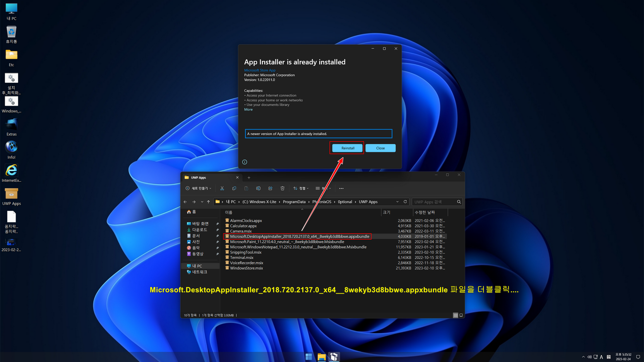Click the InternetEx... desktop icon
The width and height of the screenshot is (644, 362).
pyautogui.click(x=11, y=173)
